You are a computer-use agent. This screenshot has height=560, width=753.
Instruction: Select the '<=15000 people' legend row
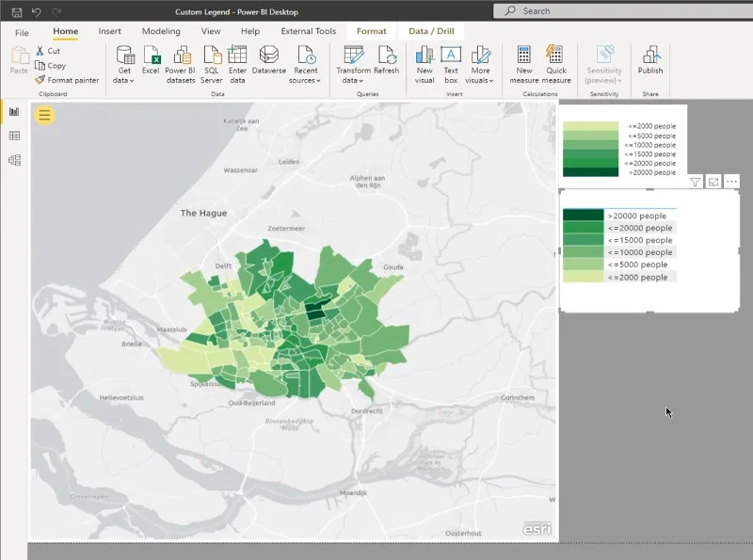(619, 240)
